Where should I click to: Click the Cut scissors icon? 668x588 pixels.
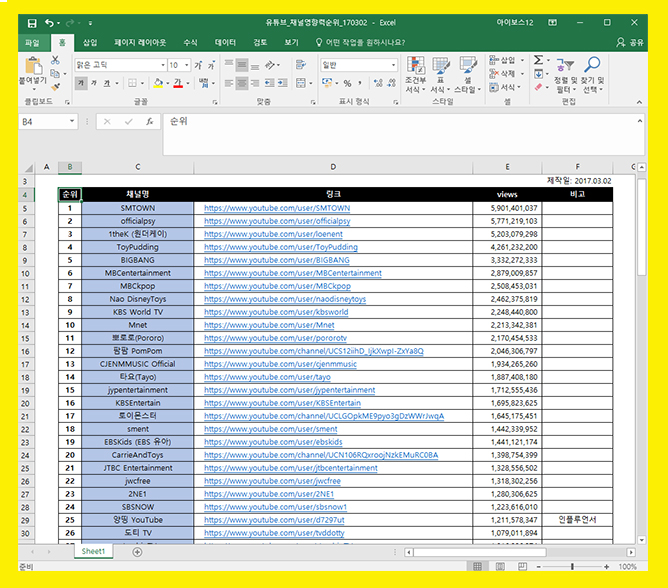pyautogui.click(x=55, y=60)
